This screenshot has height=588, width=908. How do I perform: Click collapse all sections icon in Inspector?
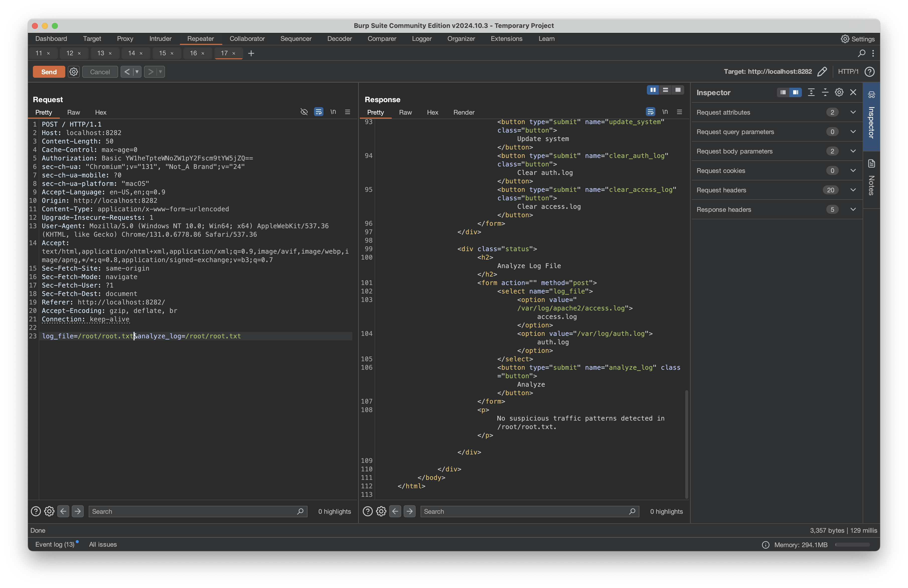(825, 92)
